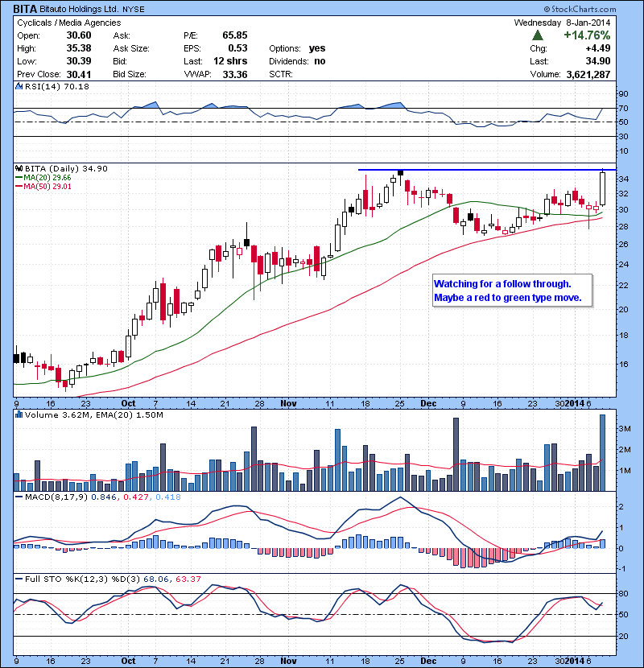Click the date Wednesday 8-Jan-2014
Screen dimensions: 644x668
click(x=562, y=23)
